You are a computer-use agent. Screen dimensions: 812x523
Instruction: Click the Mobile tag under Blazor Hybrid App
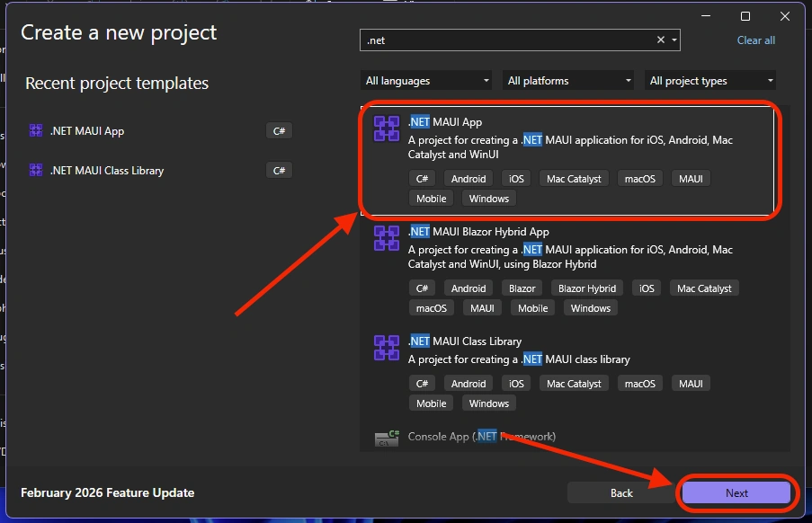532,308
